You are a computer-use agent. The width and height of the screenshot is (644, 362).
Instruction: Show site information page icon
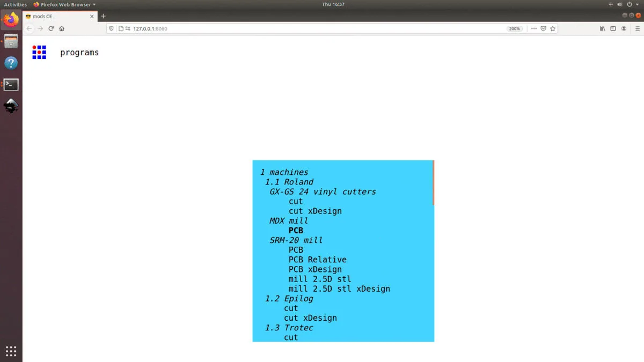(121, 28)
